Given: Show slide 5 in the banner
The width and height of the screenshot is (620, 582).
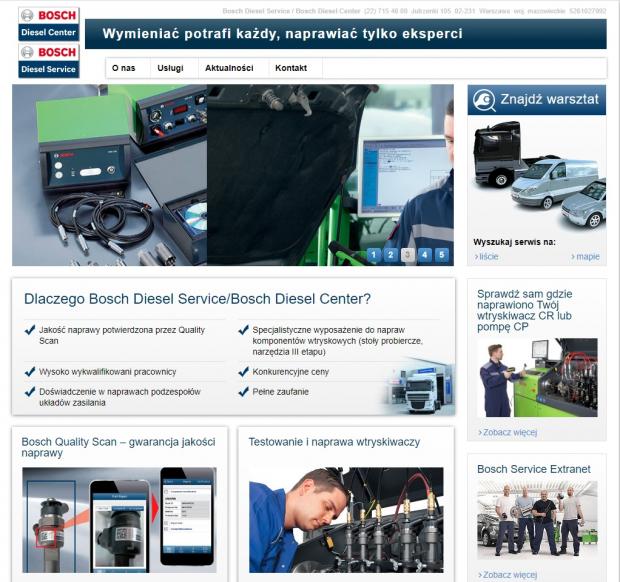Looking at the screenshot, I should [x=442, y=255].
